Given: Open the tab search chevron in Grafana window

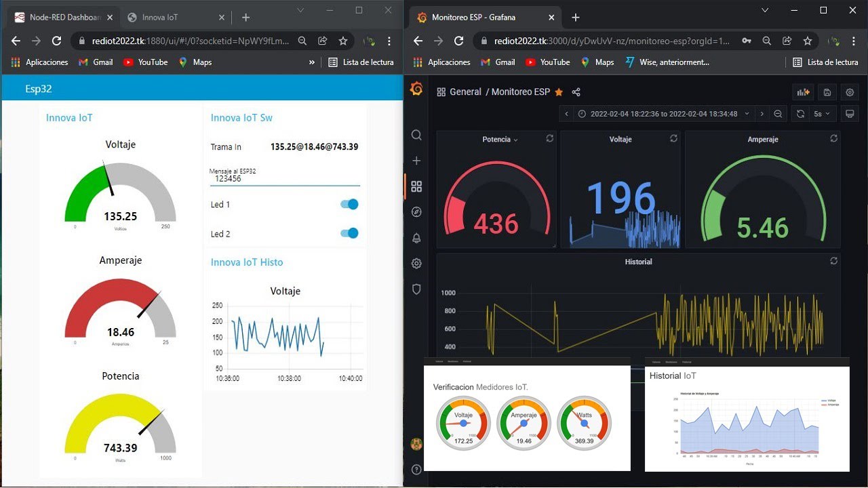Looking at the screenshot, I should coord(766,10).
